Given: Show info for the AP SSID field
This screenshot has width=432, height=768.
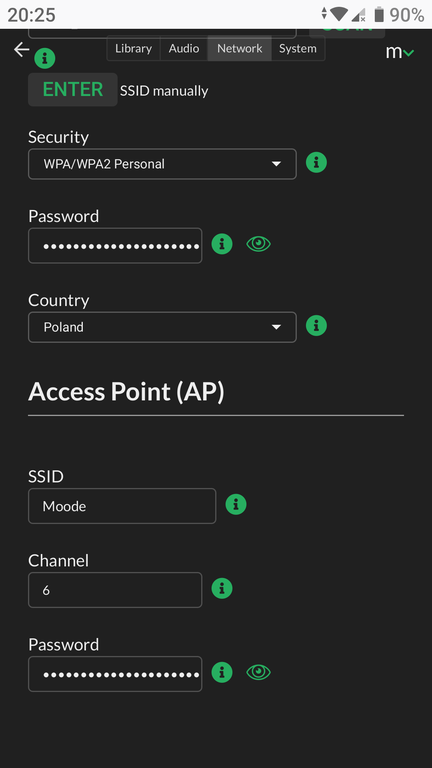Looking at the screenshot, I should tap(236, 504).
